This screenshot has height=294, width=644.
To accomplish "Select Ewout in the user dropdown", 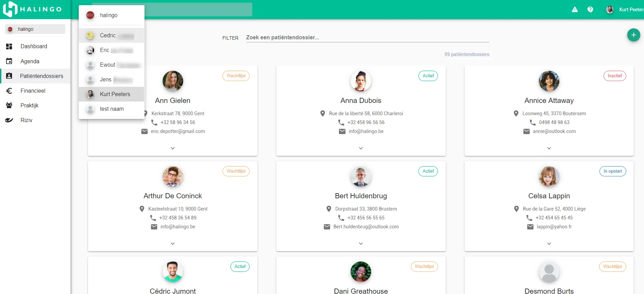I will [111, 65].
